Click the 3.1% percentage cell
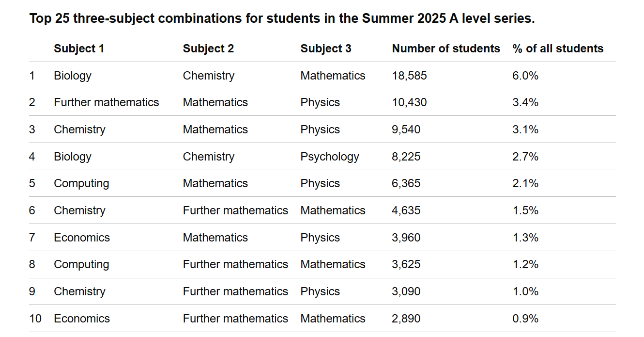Screen dimensions: 644x337 click(525, 129)
